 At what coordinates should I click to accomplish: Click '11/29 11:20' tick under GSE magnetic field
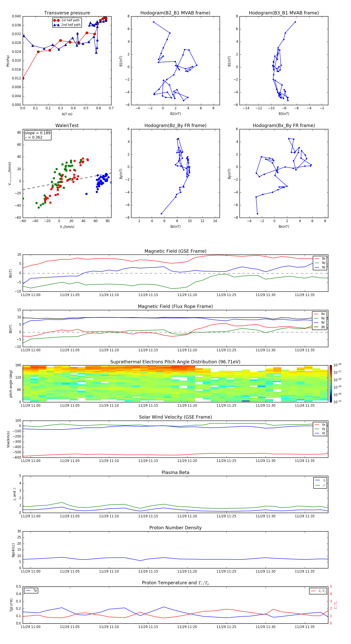point(187,295)
